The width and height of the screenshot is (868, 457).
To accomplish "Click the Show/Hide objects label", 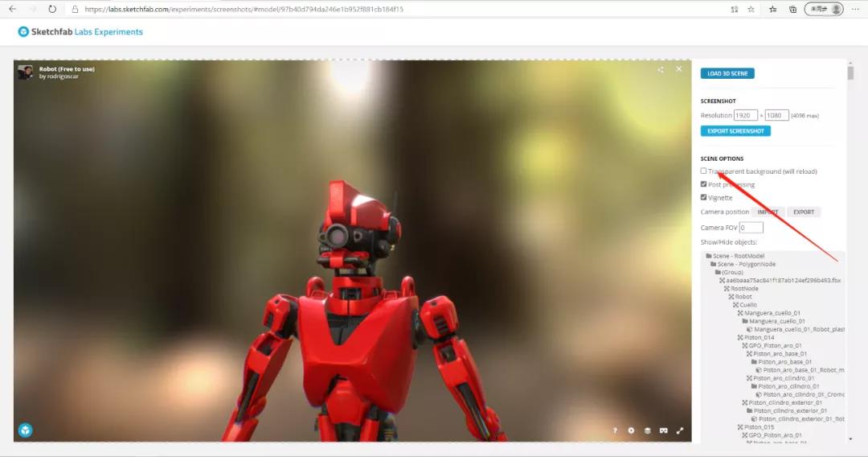I will click(x=728, y=242).
